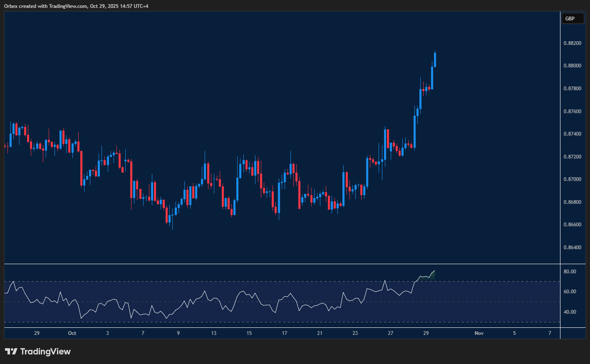Select the Nov label on the time axis

pyautogui.click(x=478, y=333)
